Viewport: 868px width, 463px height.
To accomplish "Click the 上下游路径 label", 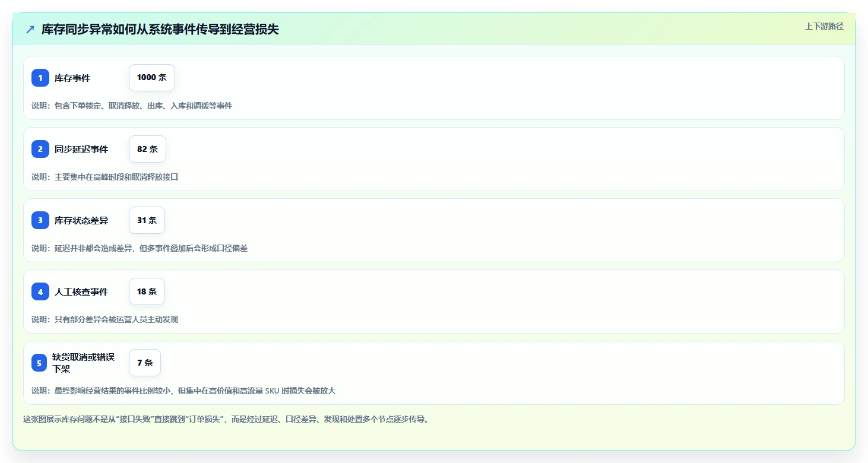I will [824, 26].
